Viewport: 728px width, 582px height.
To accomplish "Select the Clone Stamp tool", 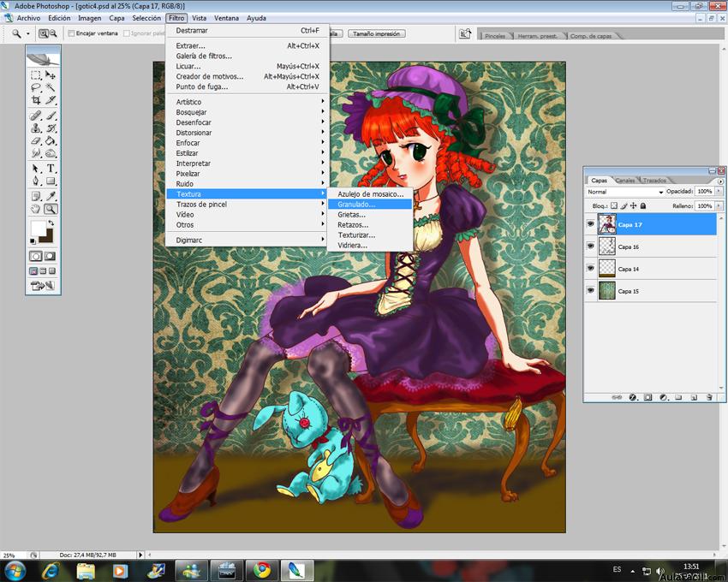I will tap(36, 128).
